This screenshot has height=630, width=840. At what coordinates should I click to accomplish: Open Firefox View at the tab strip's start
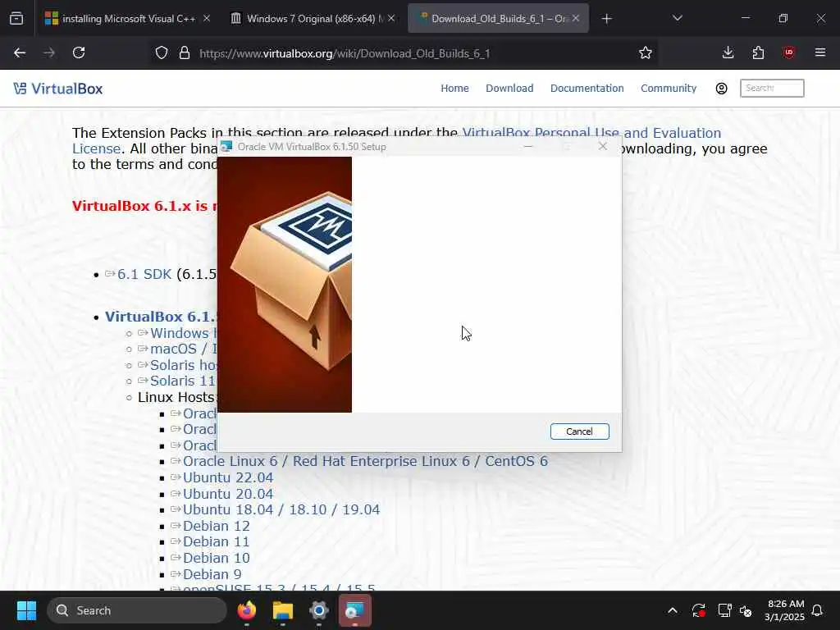16,18
